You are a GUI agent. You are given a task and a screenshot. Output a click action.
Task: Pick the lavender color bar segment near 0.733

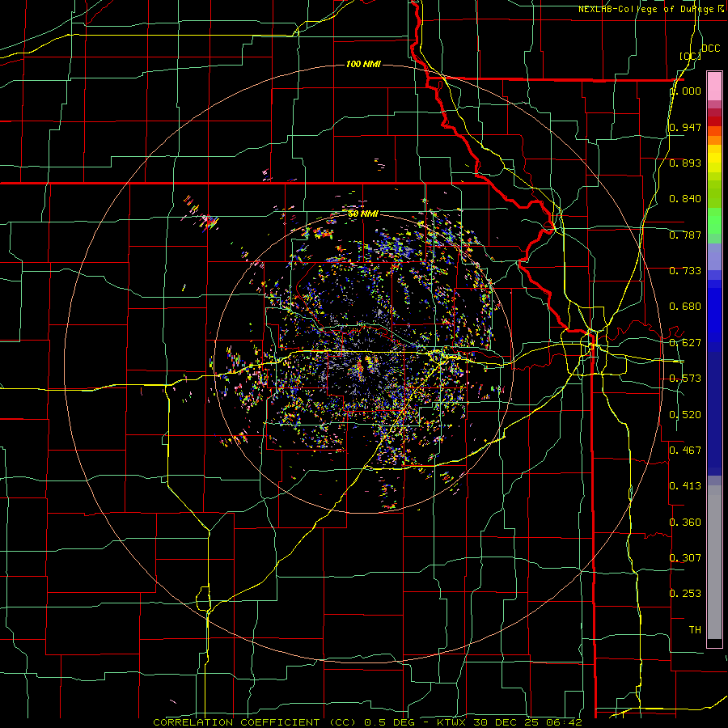(714, 256)
